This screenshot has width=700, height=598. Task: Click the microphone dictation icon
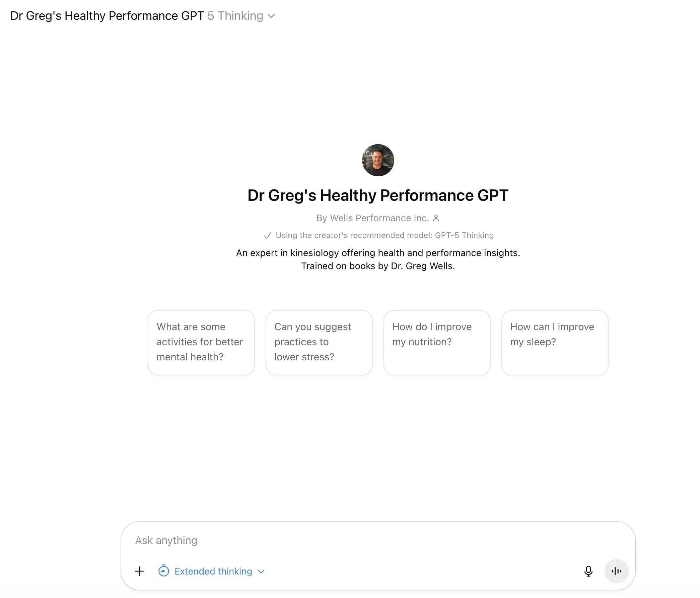pyautogui.click(x=588, y=571)
